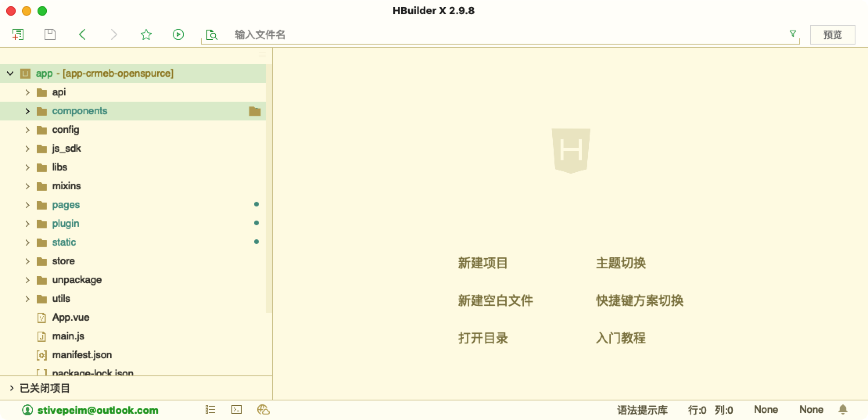Click the 新建空白文件 link
This screenshot has height=420, width=868.
click(x=495, y=301)
